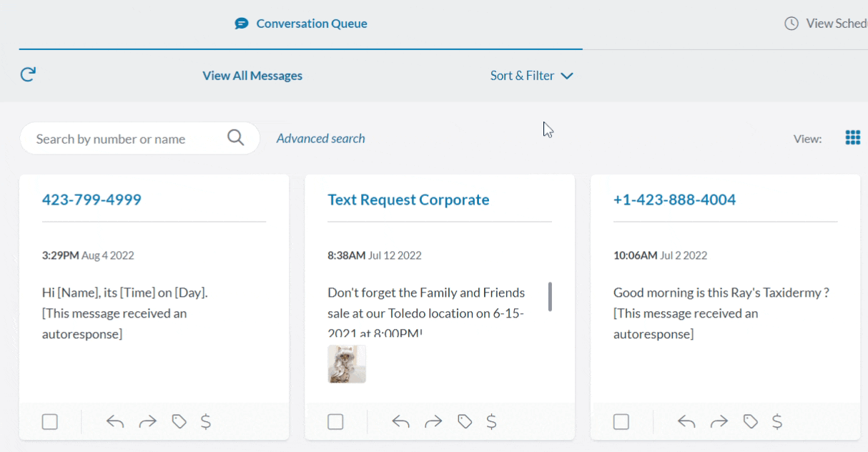The image size is (868, 452).
Task: Click the dollar payment icon on Text Request Corporate card
Action: click(x=491, y=421)
